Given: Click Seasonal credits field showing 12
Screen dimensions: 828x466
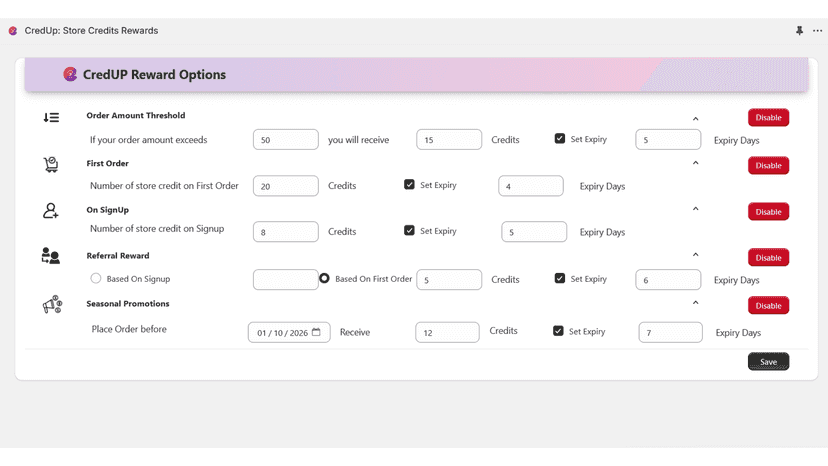Looking at the screenshot, I should click(x=447, y=332).
